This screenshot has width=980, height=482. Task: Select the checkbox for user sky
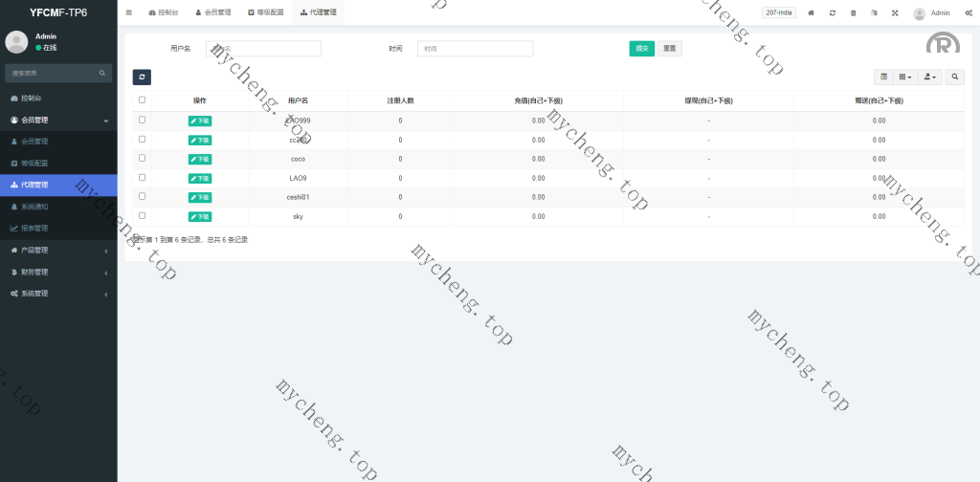tap(143, 215)
